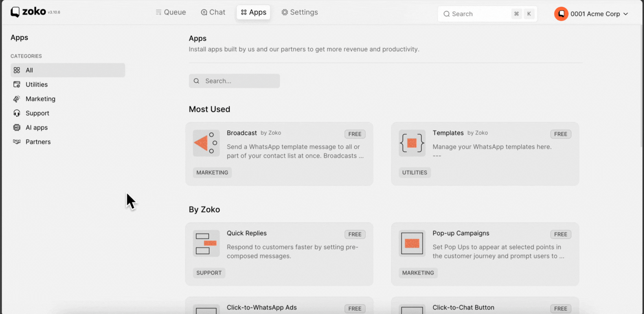Filter apps by Partners category
Viewport: 644px width, 314px height.
[68, 142]
